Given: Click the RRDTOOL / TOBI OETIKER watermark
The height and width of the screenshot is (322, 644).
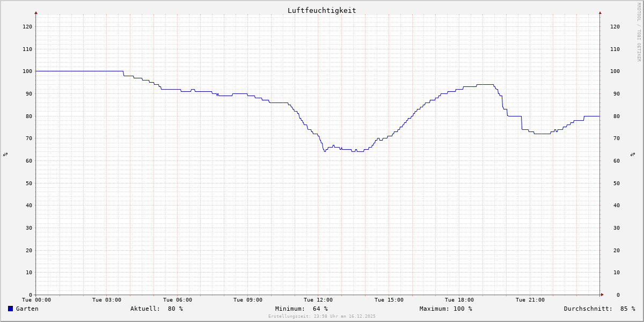Looking at the screenshot, I should click(x=639, y=32).
